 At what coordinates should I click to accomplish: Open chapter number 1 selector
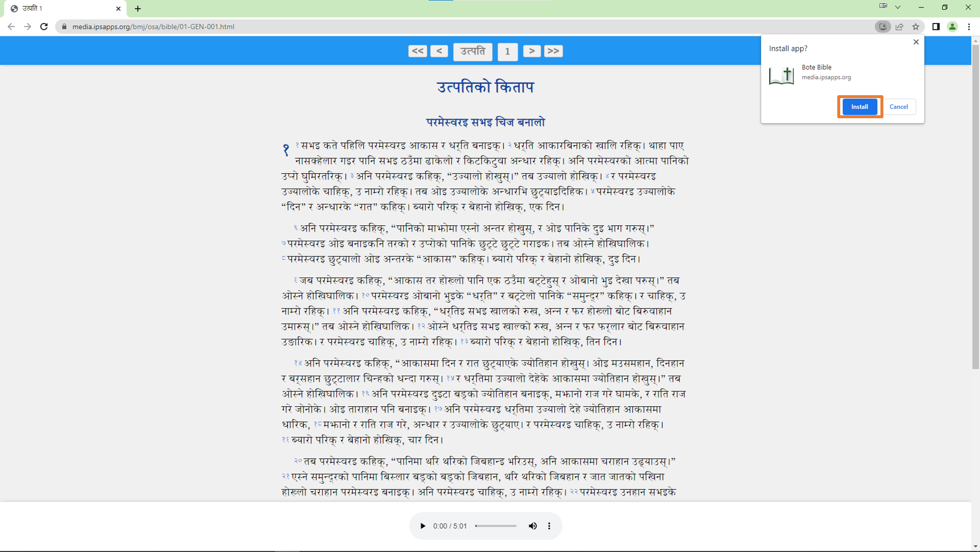[x=507, y=51]
